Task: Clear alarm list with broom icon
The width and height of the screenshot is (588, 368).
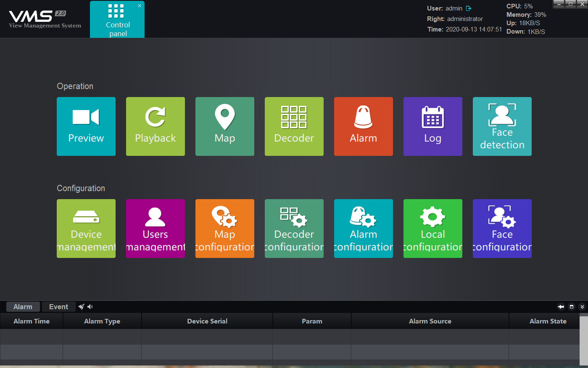Action: click(82, 307)
